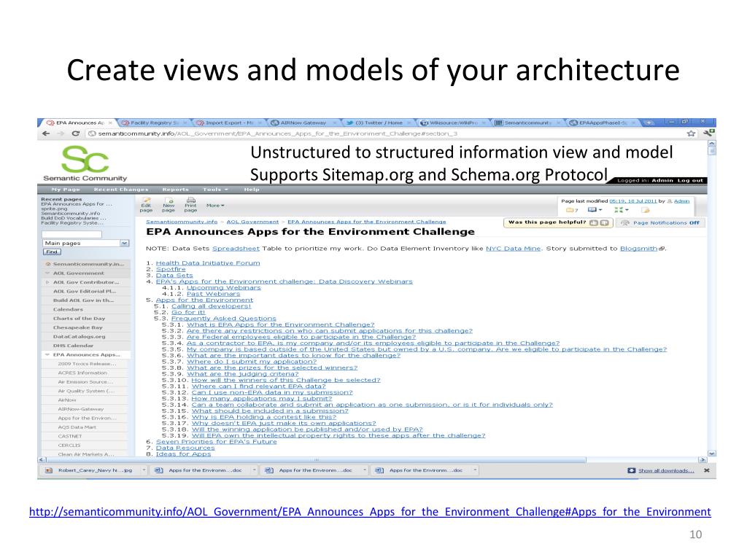This screenshot has width=747, height=560.
Task: Switch to the EPAAppsPhaseI tab
Action: pos(603,122)
